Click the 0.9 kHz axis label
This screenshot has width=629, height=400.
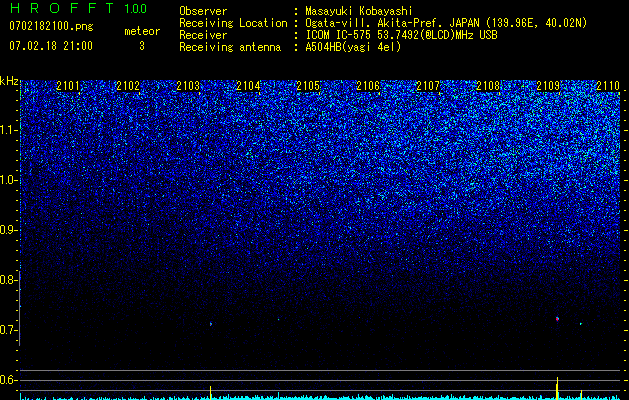8,230
